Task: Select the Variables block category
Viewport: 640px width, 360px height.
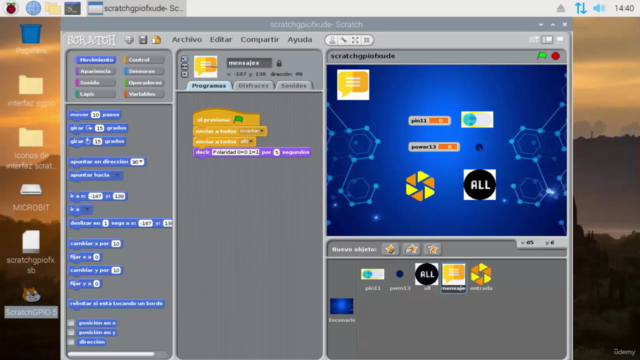Action: coord(144,94)
